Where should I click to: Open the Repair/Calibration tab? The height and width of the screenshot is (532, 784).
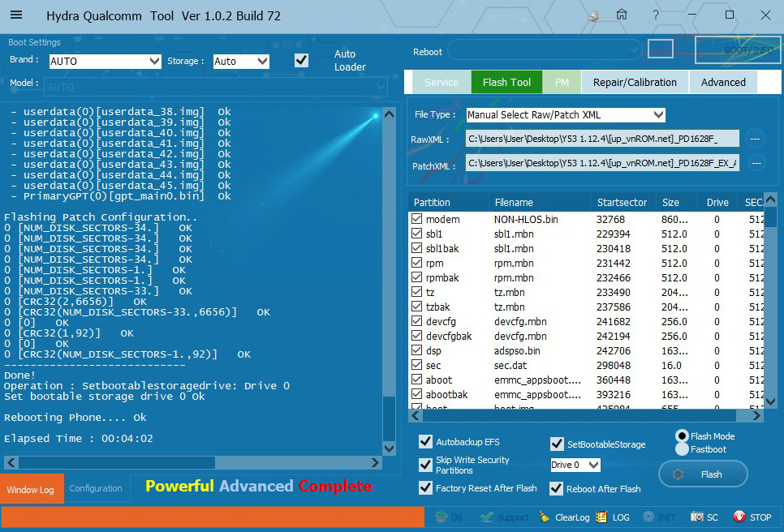635,83
